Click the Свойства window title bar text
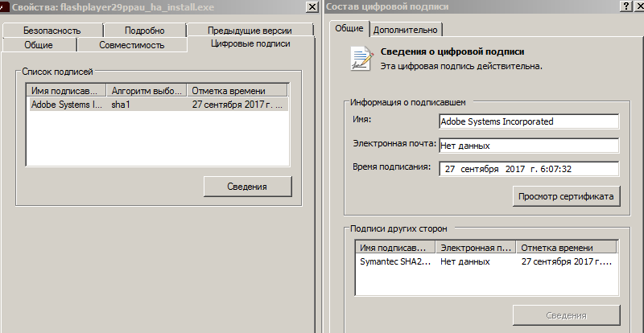The width and height of the screenshot is (644, 333). pyautogui.click(x=113, y=7)
